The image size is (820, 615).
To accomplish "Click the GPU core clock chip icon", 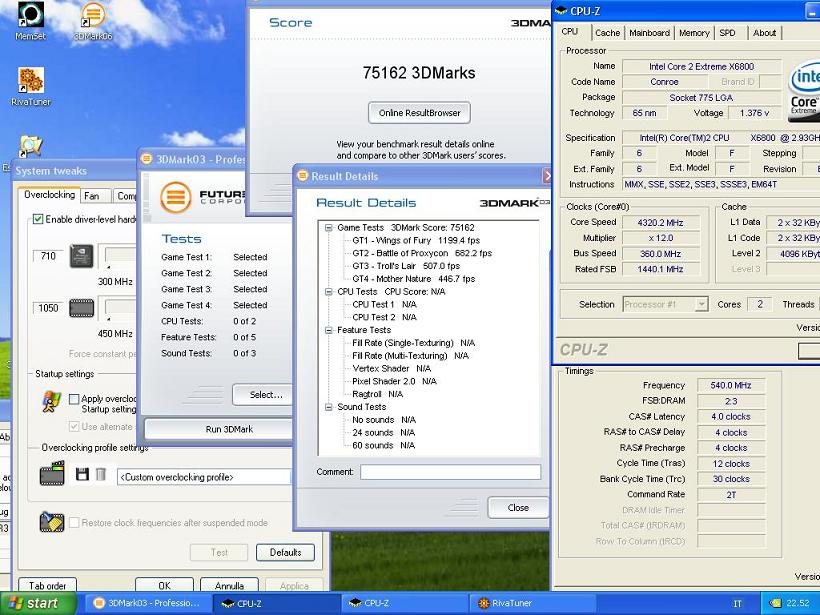I will click(82, 256).
